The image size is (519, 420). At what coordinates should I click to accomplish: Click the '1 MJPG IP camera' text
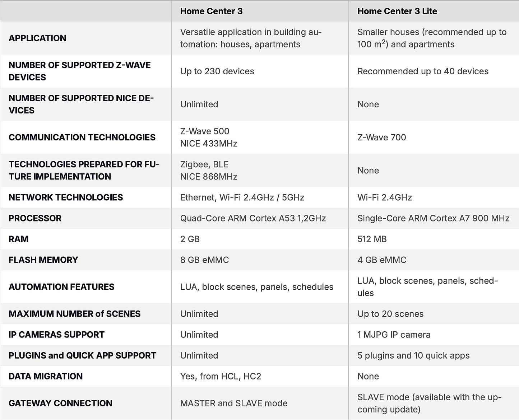click(394, 334)
